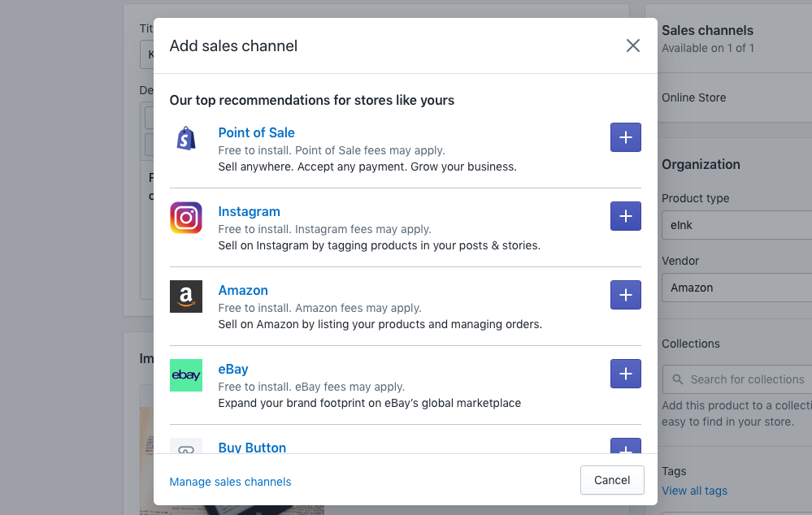This screenshot has height=515, width=812.
Task: Open View all tags link
Action: [694, 491]
